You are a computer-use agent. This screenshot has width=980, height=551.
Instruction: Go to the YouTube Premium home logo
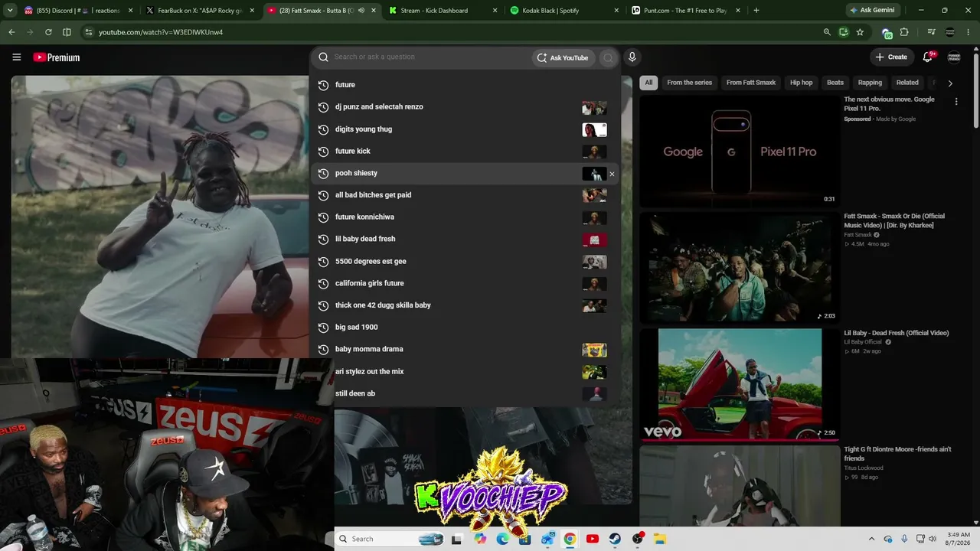coord(57,57)
